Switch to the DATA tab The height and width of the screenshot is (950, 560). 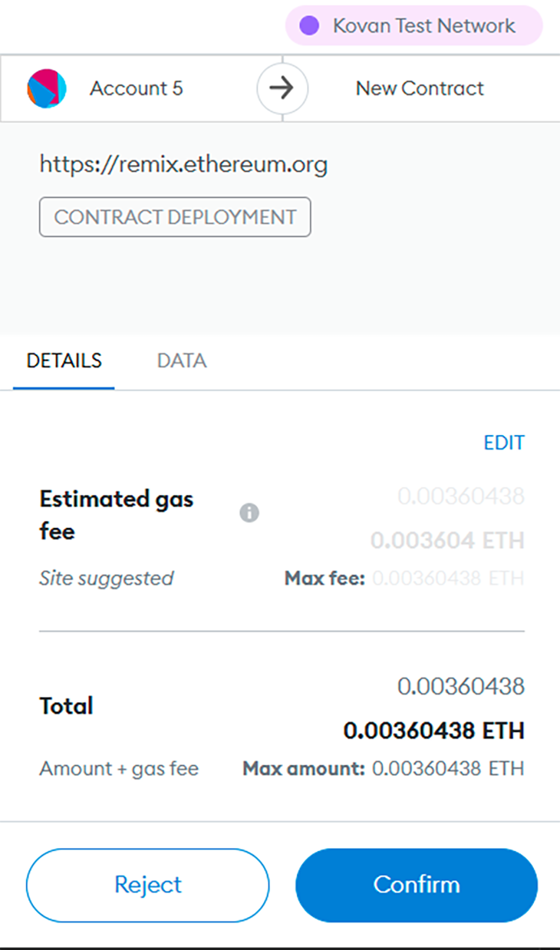(181, 360)
